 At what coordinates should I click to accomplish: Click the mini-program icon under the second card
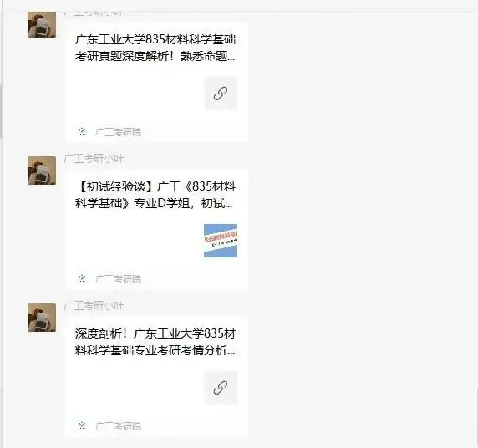point(82,278)
